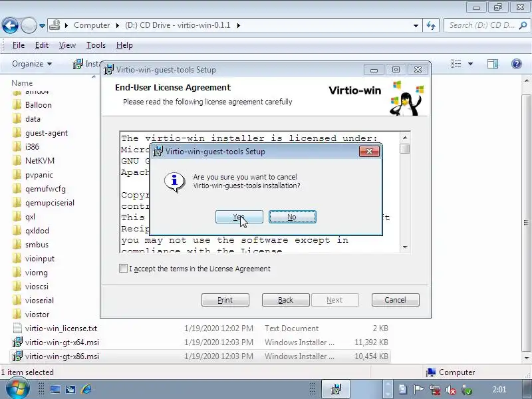Screen dimensions: 532x399
Task: Select the viostor folder
Action: point(37,315)
